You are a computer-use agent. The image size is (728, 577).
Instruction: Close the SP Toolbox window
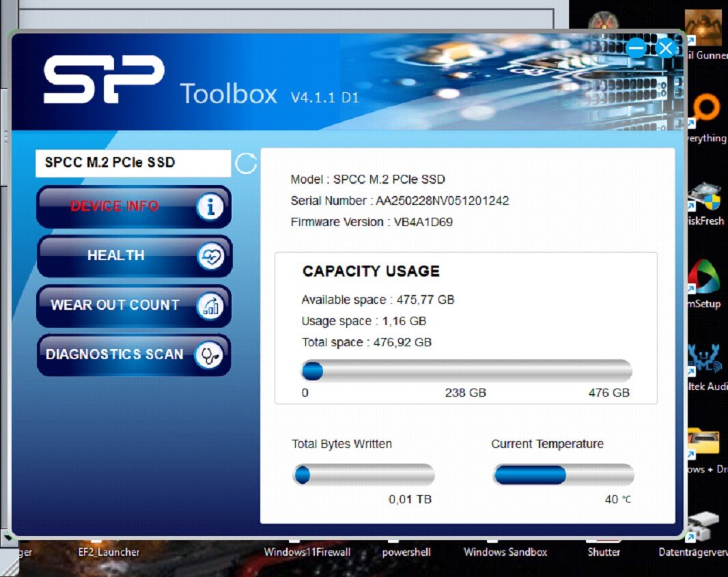(x=666, y=48)
